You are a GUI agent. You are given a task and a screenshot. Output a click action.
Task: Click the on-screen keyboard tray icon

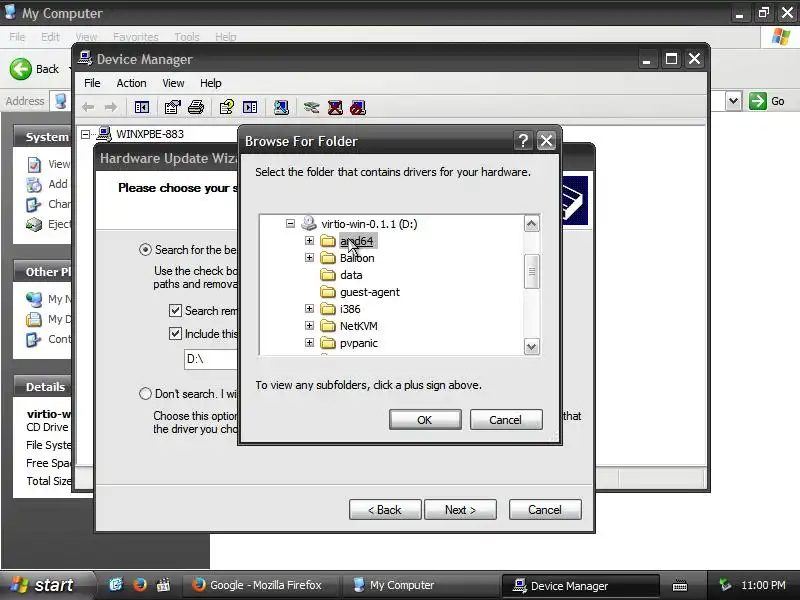pyautogui.click(x=680, y=586)
